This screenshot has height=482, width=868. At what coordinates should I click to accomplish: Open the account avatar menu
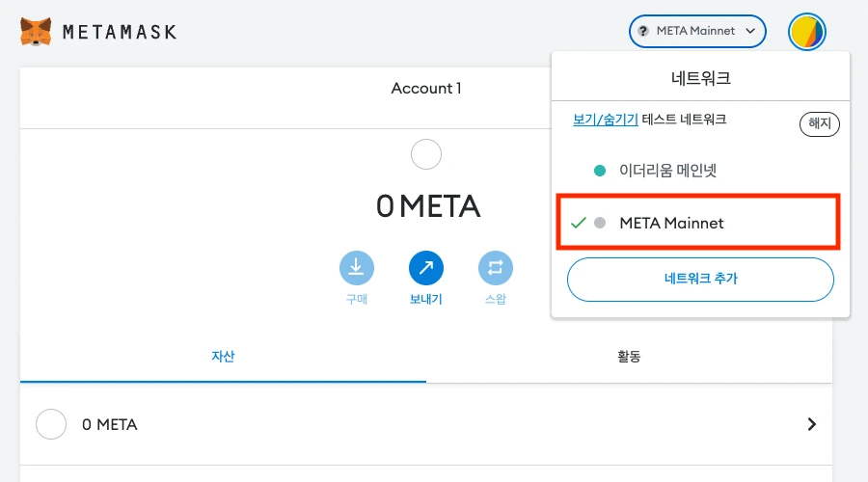click(806, 32)
